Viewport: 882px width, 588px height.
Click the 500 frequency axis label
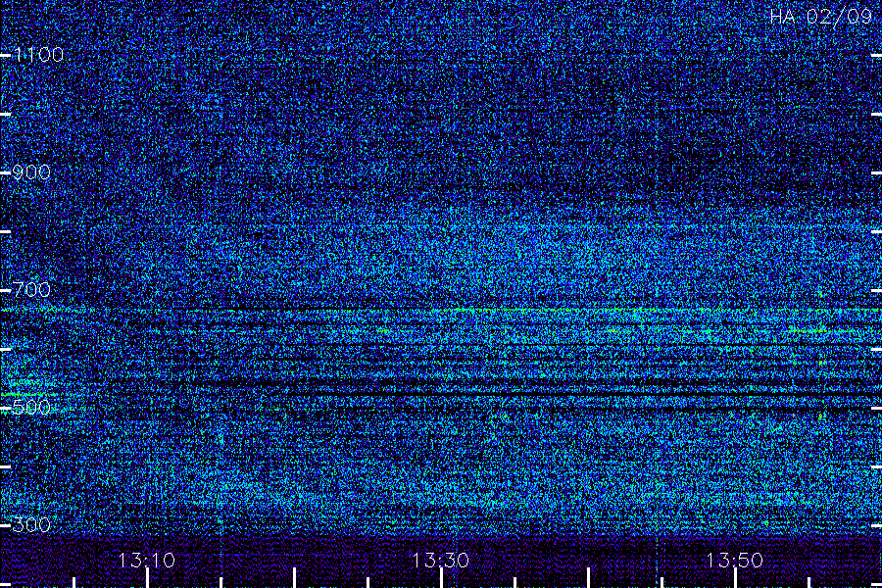tap(31, 408)
